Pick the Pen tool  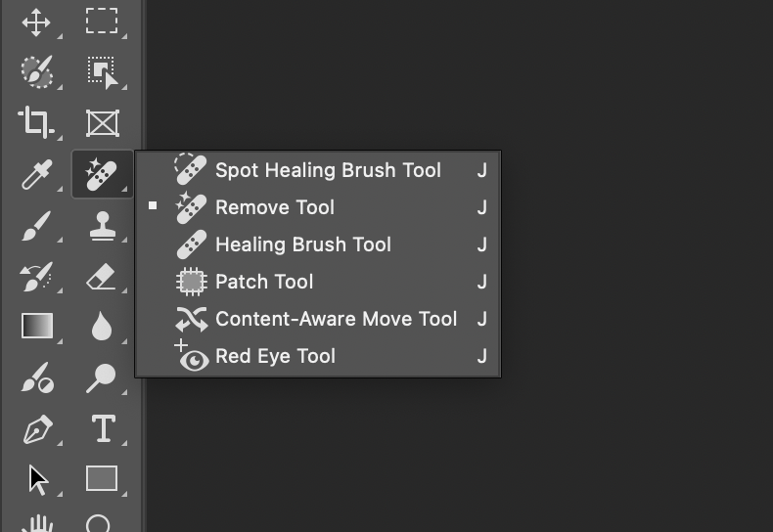click(x=36, y=428)
